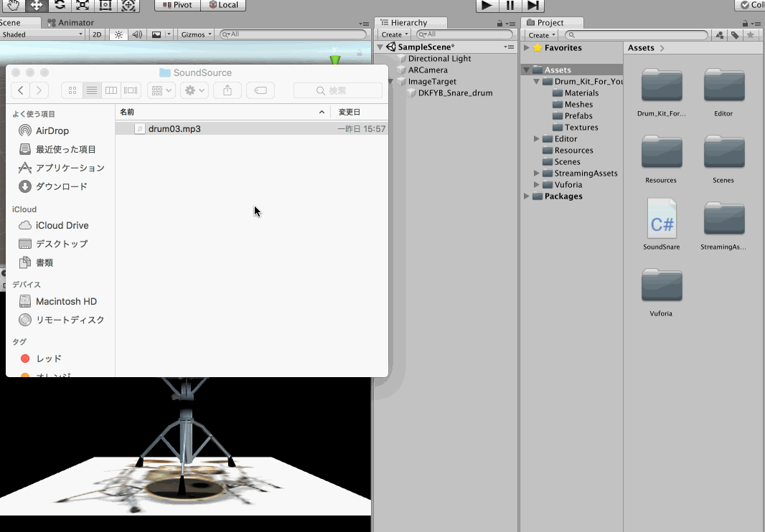Viewport: 765px width, 532px height.
Task: Toggle scene audio speaker button
Action: point(137,34)
